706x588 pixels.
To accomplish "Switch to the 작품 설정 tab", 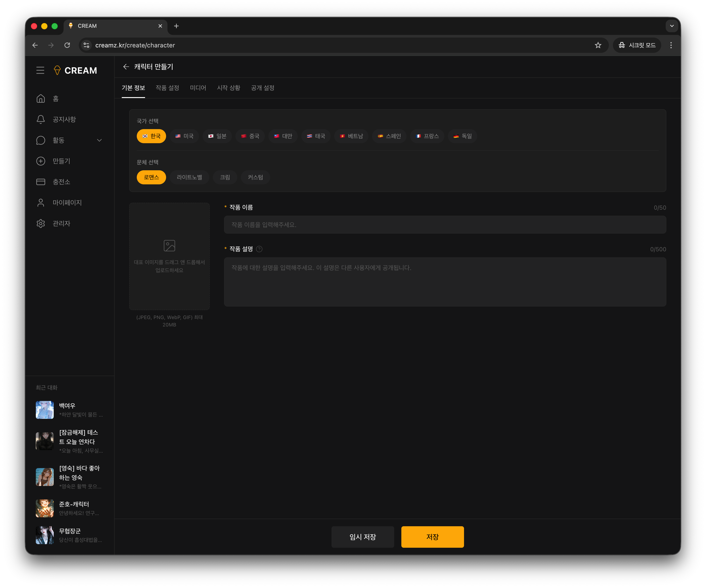I will coord(167,88).
